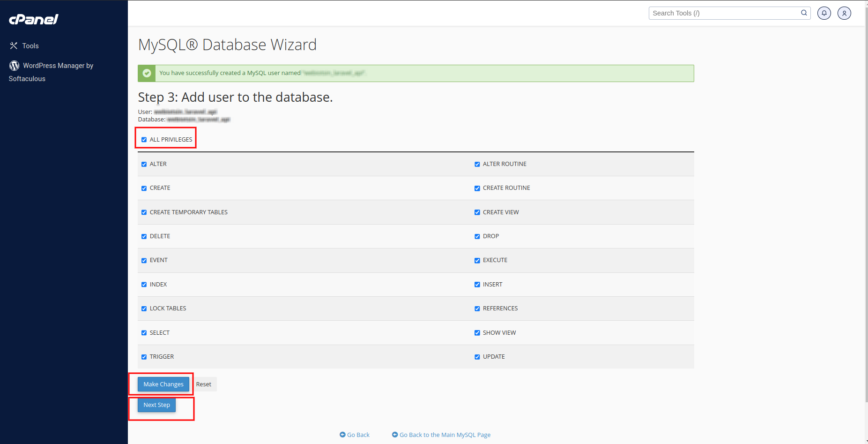Click the Go Back arrow icon
This screenshot has width=868, height=444.
(342, 435)
